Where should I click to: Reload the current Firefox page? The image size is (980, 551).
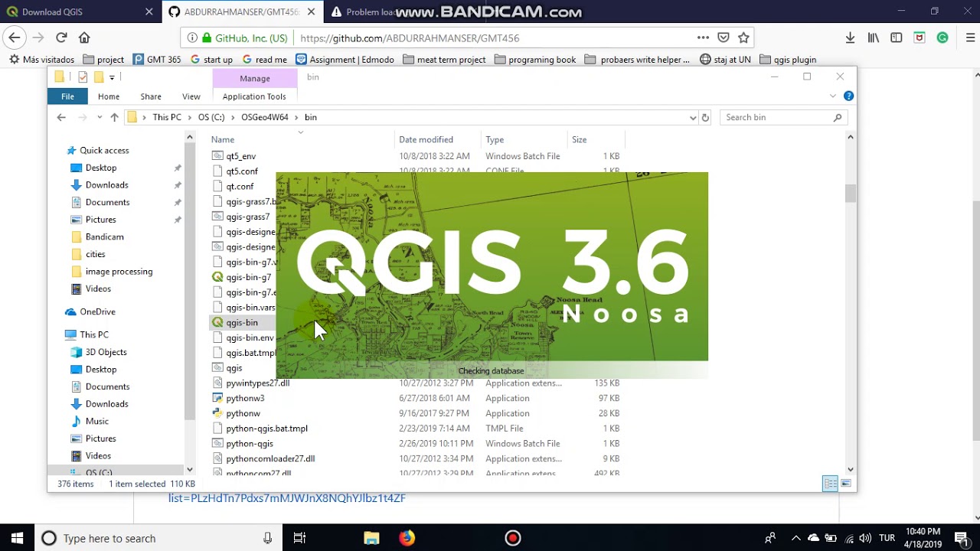(61, 37)
